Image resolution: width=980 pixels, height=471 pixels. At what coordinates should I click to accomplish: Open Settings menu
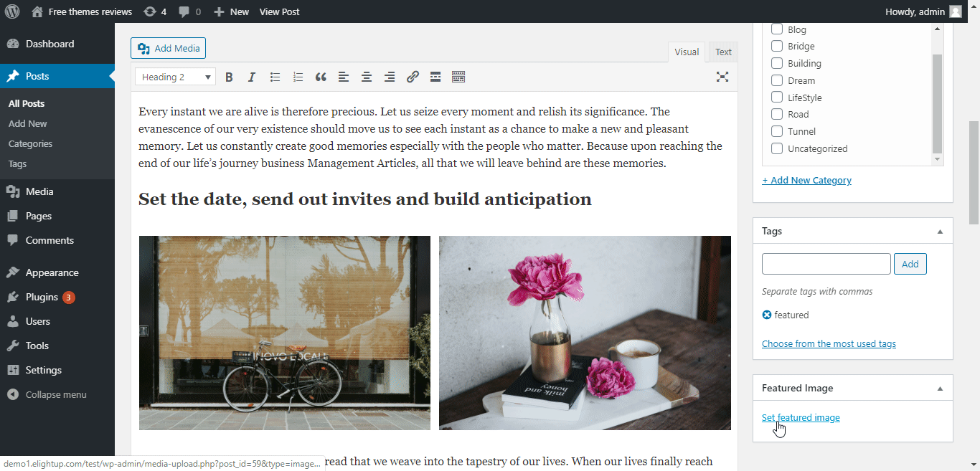57,370
